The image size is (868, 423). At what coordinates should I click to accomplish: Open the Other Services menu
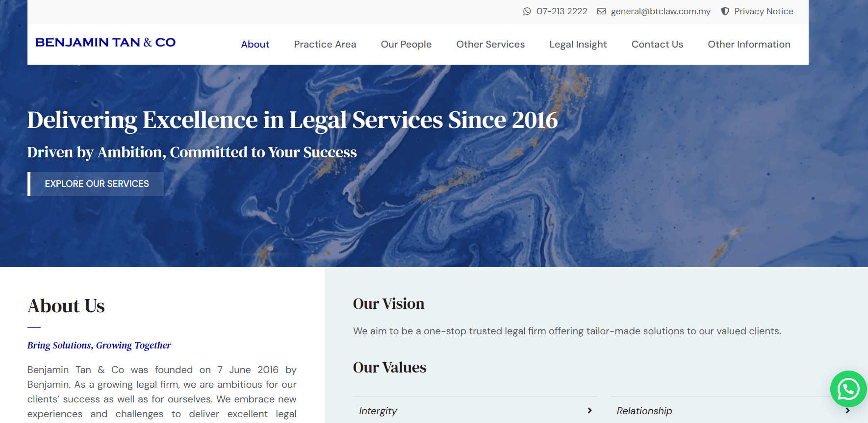pos(490,44)
